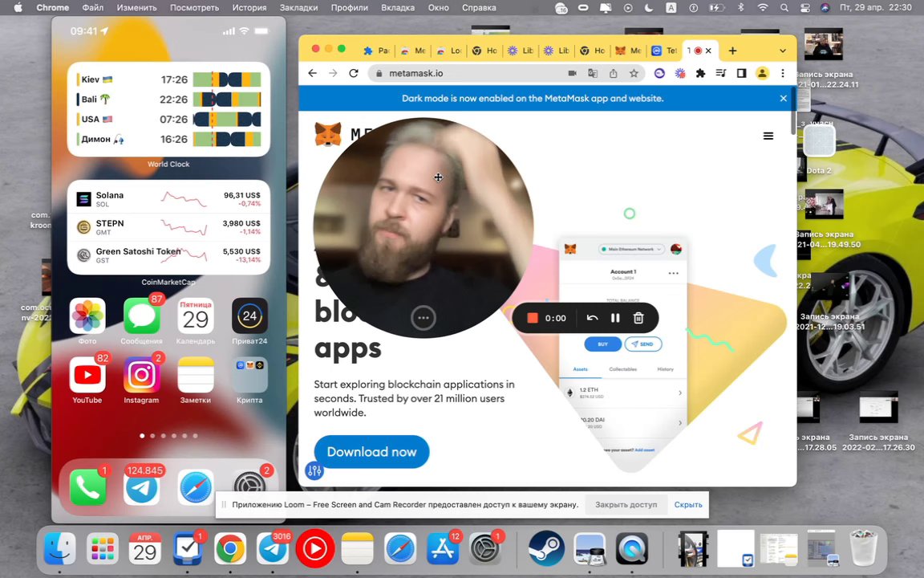Open Заметки app on phone screen
924x578 pixels.
(195, 375)
